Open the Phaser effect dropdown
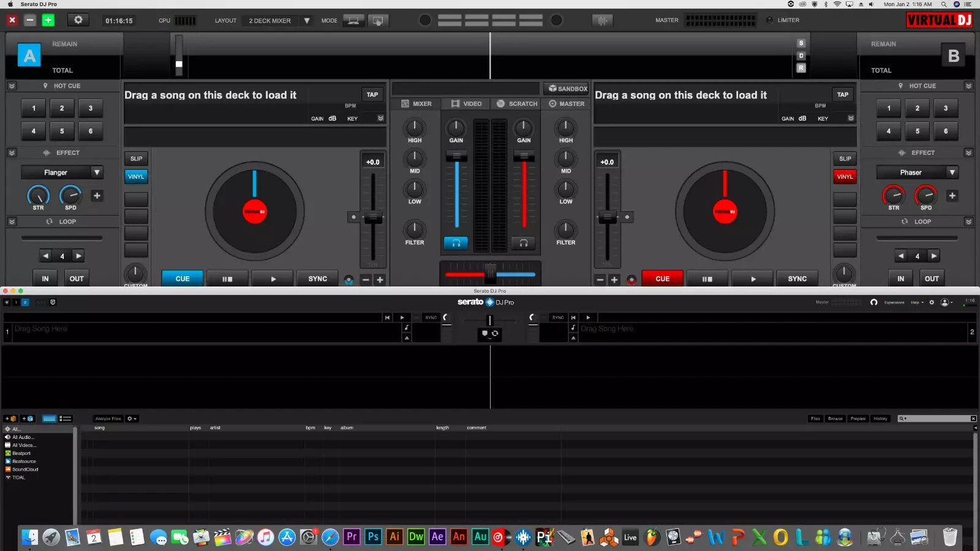 [917, 173]
